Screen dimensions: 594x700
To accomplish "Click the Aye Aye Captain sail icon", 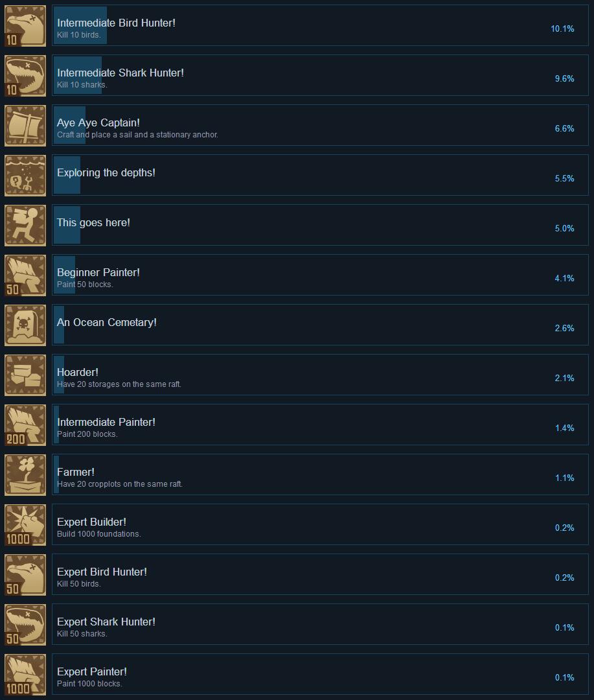I will [25, 126].
